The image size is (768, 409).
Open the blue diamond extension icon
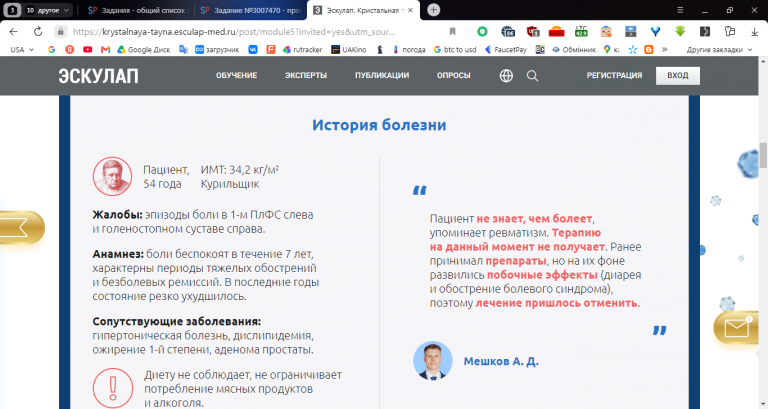click(x=655, y=32)
